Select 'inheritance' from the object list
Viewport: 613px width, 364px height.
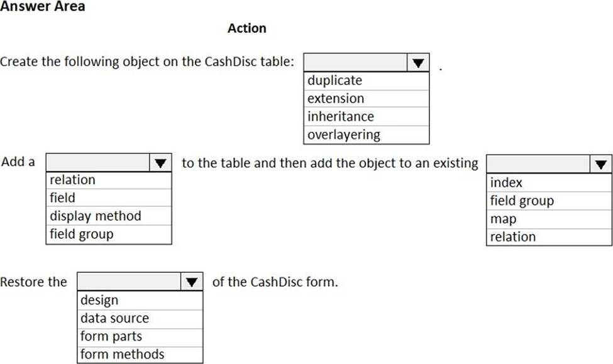point(367,117)
